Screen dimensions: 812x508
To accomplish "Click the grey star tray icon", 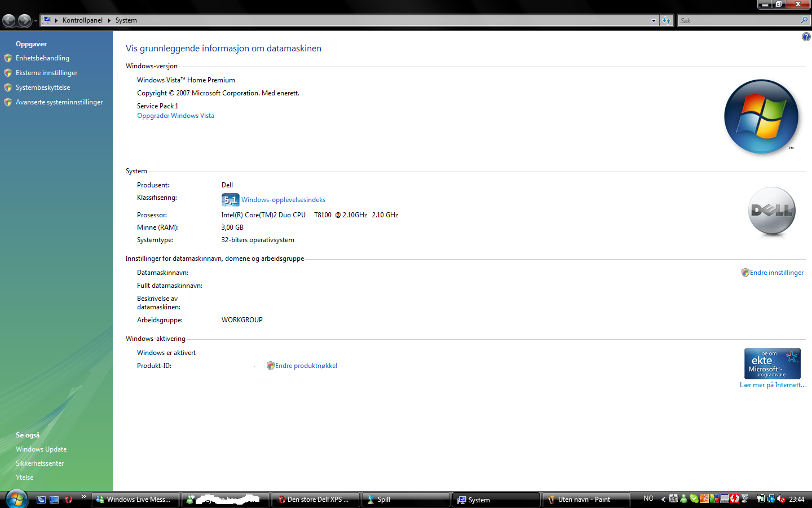I will pyautogui.click(x=673, y=498).
